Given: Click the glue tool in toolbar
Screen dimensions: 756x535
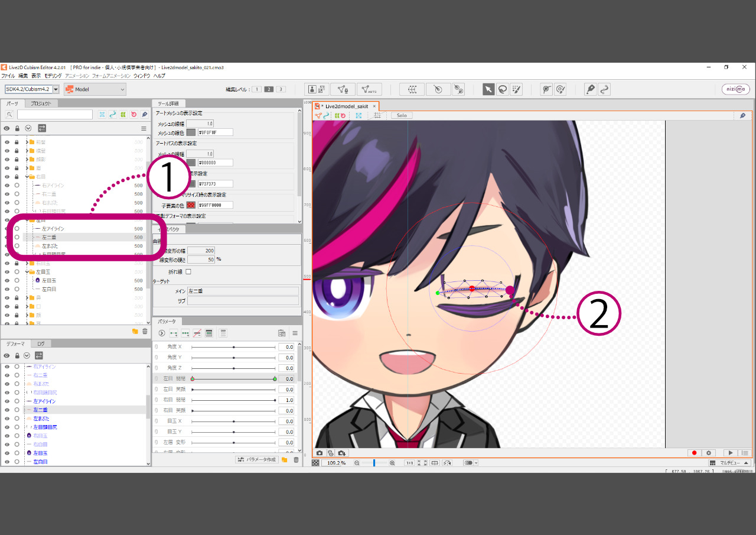Looking at the screenshot, I should coord(458,89).
